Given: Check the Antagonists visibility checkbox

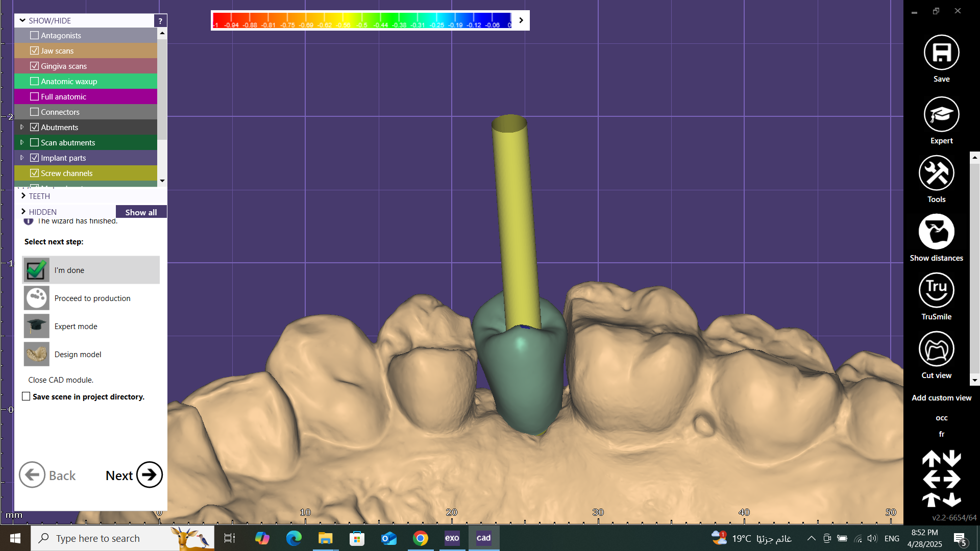Looking at the screenshot, I should 35,35.
